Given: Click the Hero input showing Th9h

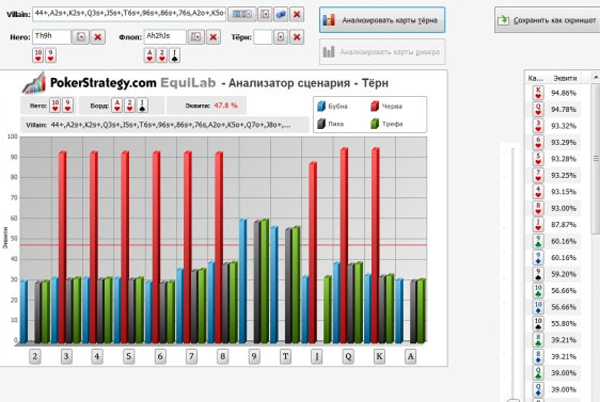Looking at the screenshot, I should [51, 37].
